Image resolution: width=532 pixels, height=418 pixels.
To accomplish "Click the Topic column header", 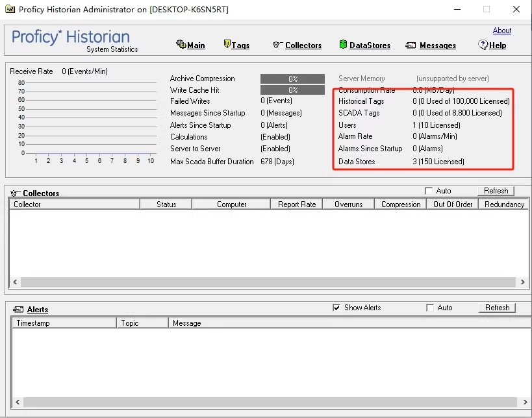I will tap(142, 323).
